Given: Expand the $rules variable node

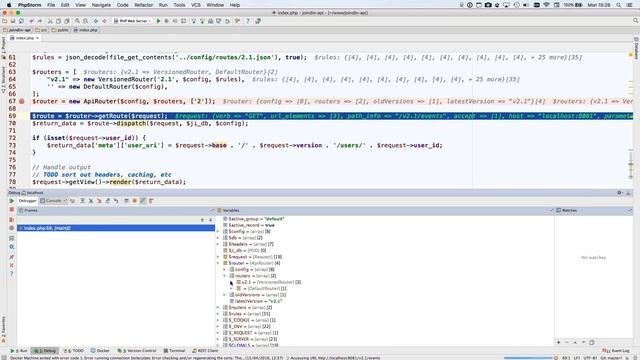Looking at the screenshot, I should pos(218,314).
